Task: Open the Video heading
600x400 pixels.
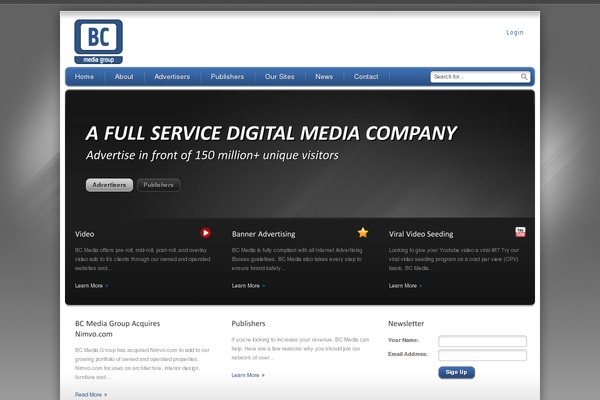Action: click(x=85, y=234)
